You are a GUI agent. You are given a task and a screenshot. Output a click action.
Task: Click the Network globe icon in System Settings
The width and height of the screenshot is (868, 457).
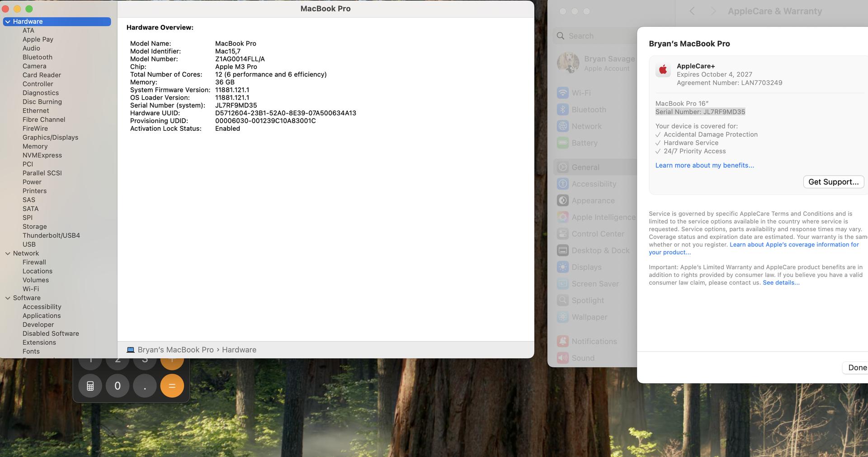[563, 126]
